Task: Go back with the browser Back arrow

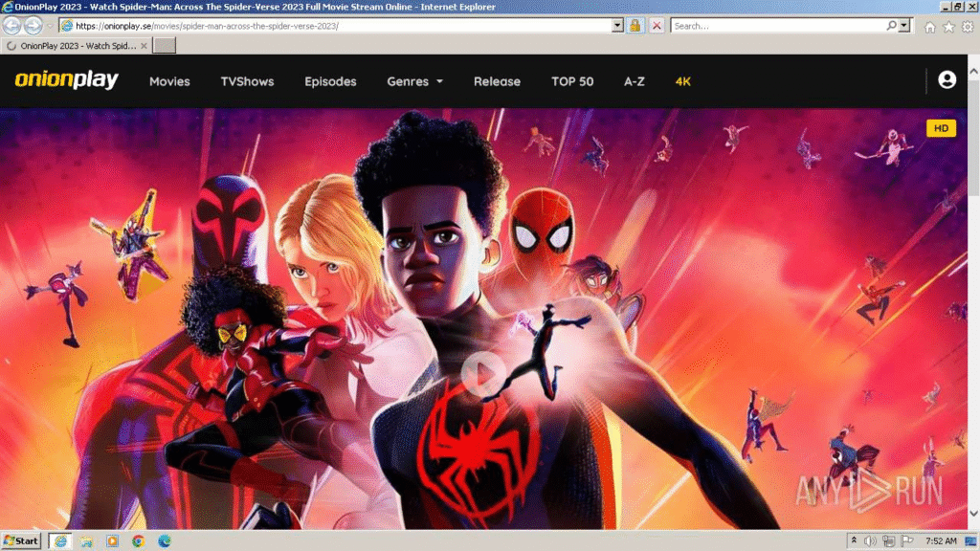Action: pos(11,26)
